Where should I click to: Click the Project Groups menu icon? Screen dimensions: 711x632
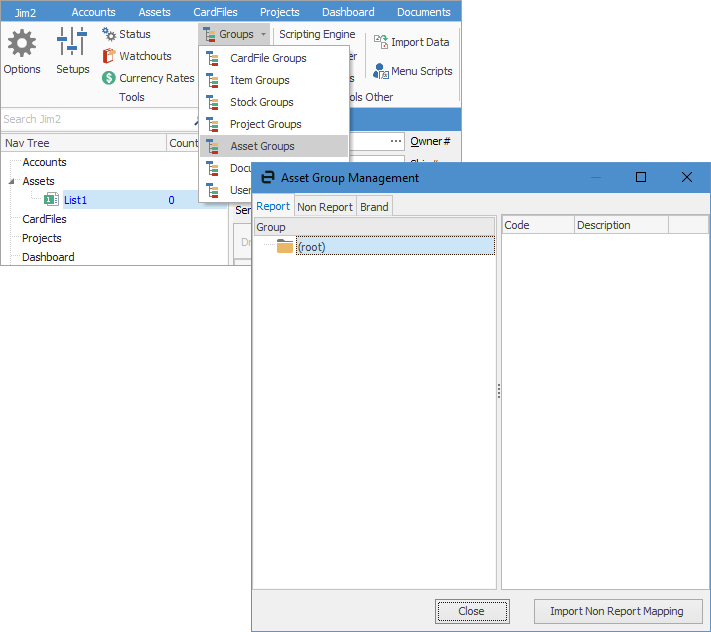[x=212, y=124]
